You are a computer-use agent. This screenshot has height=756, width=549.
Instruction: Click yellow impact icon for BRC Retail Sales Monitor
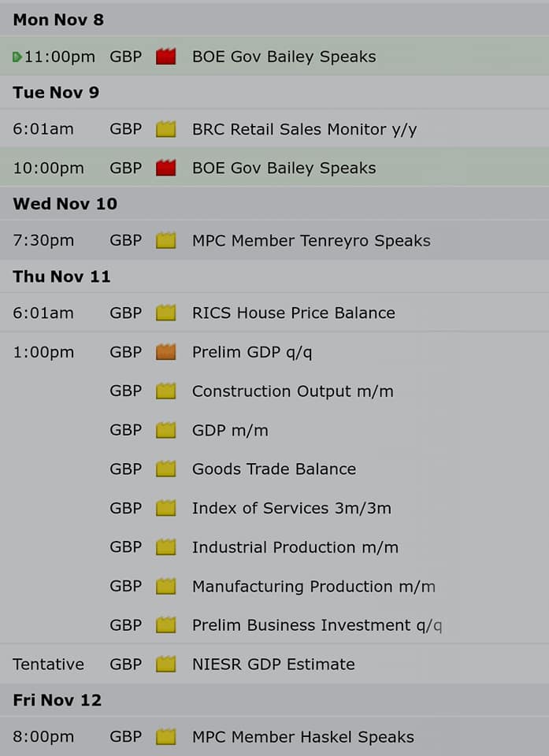[165, 128]
